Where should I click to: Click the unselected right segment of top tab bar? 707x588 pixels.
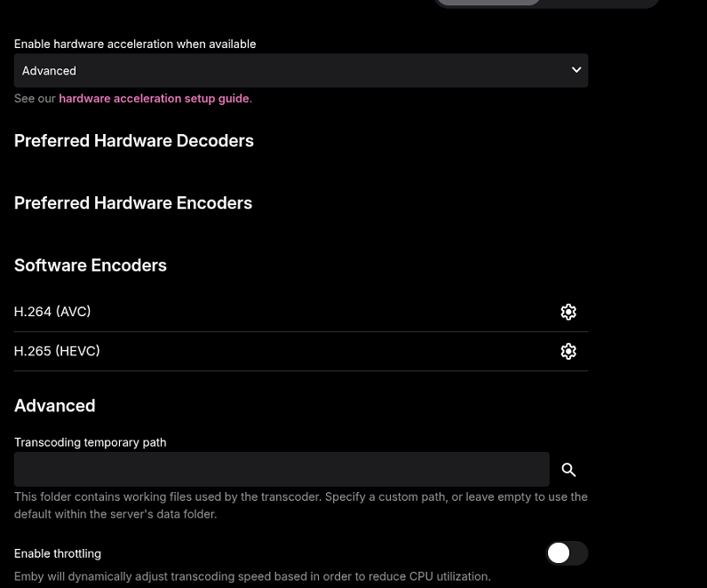600,3
